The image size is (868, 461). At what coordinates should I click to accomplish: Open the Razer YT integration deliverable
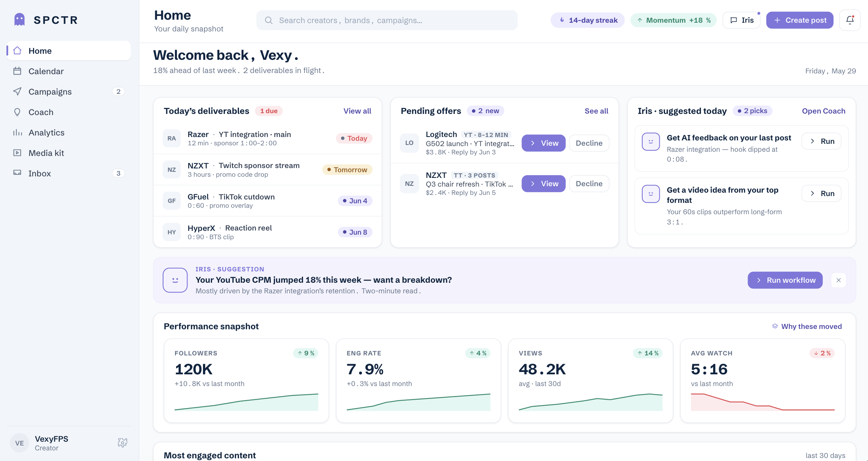[267, 139]
